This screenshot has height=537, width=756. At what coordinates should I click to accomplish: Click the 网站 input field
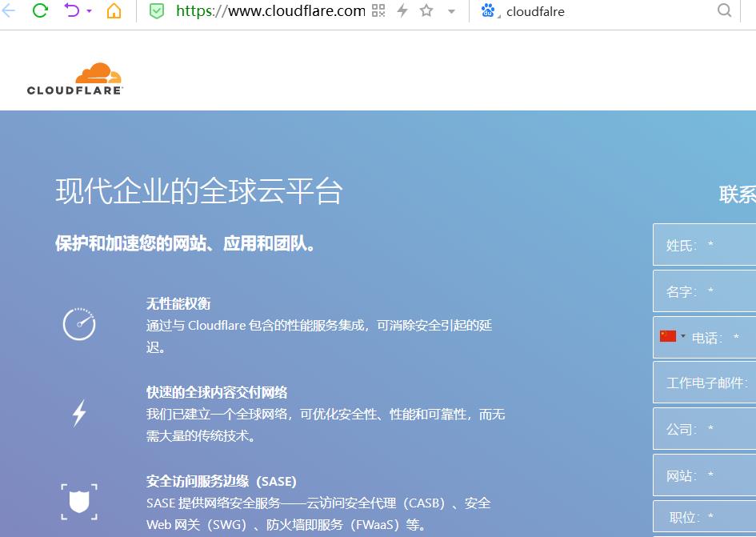pyautogui.click(x=705, y=475)
